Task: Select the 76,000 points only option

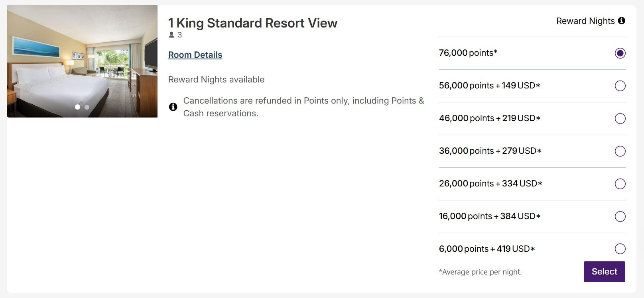Action: tap(620, 53)
